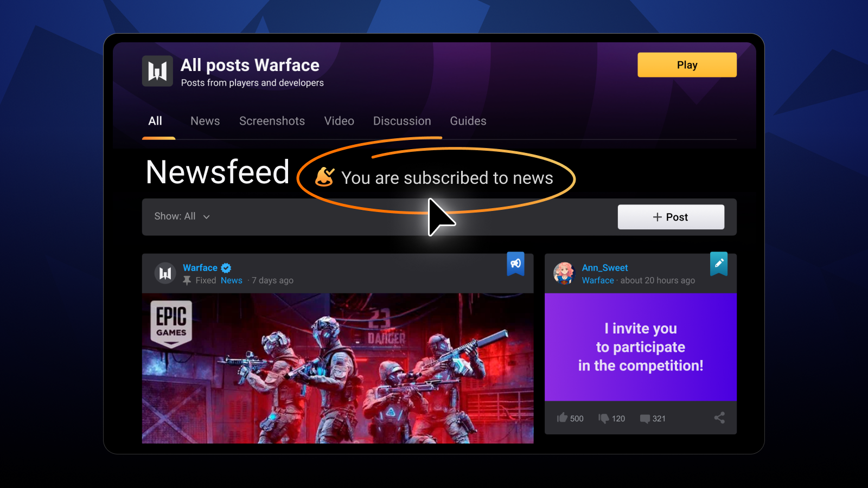868x488 pixels.
Task: Click Ann_Sweet's avatar
Action: [x=564, y=273]
